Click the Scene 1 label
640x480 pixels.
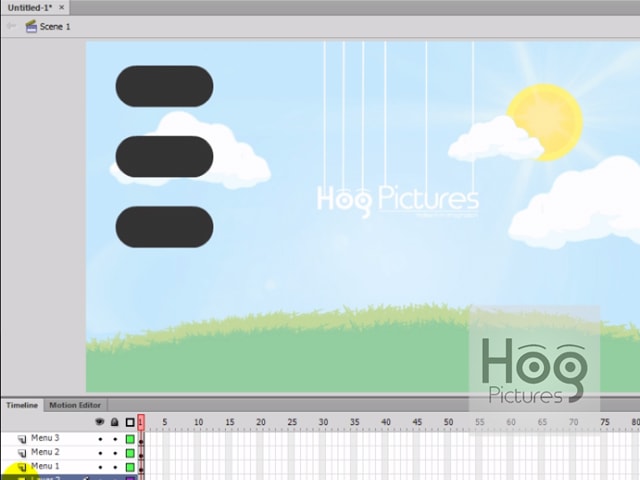(55, 27)
